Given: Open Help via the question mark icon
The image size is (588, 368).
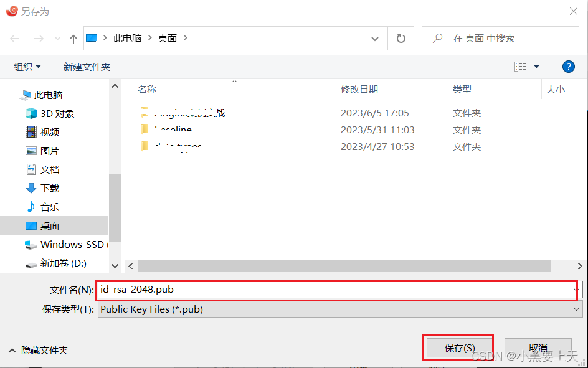Looking at the screenshot, I should pos(569,67).
